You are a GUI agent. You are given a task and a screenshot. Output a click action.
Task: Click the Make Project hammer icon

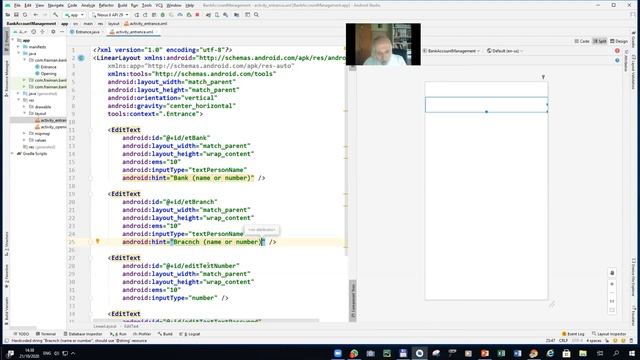tap(56, 15)
